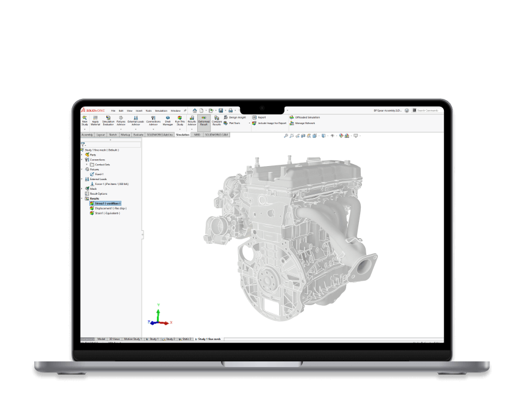The width and height of the screenshot is (525, 420).
Task: Click Run This Study
Action: pos(179,118)
